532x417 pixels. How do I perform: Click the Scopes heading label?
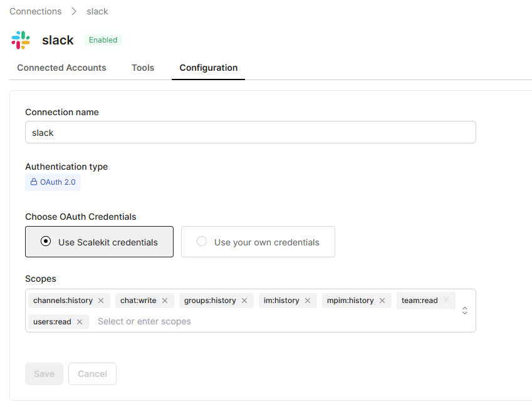click(41, 279)
